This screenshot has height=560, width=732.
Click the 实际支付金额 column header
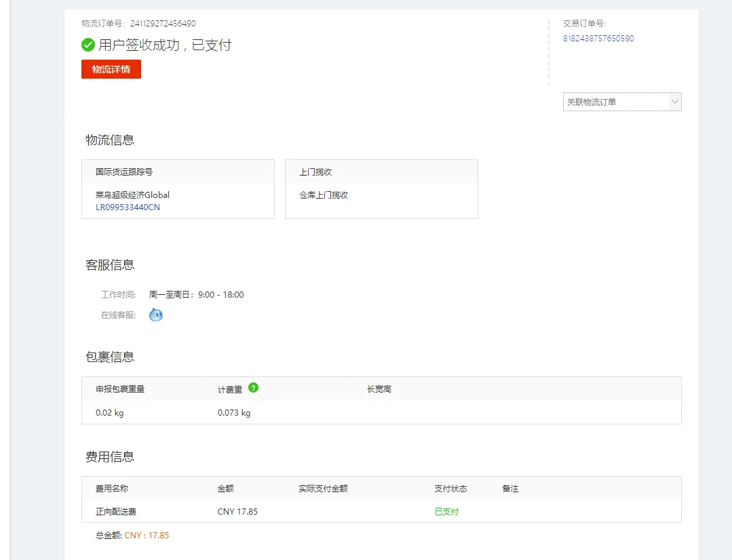click(323, 489)
